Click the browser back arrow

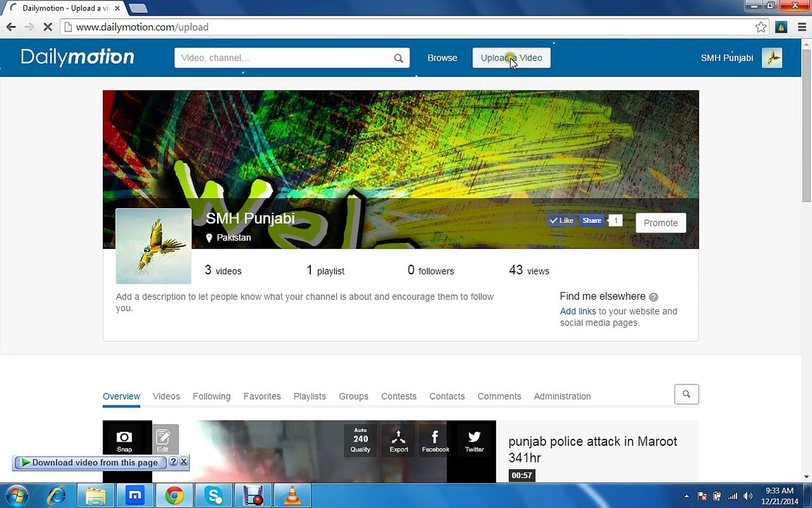coord(11,27)
